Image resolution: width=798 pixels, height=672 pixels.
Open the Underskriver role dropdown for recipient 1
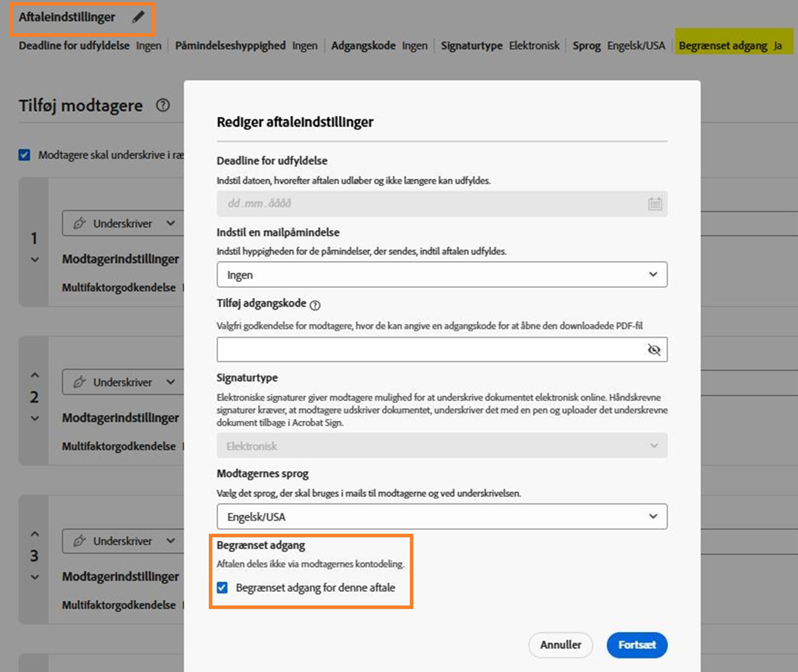170,223
